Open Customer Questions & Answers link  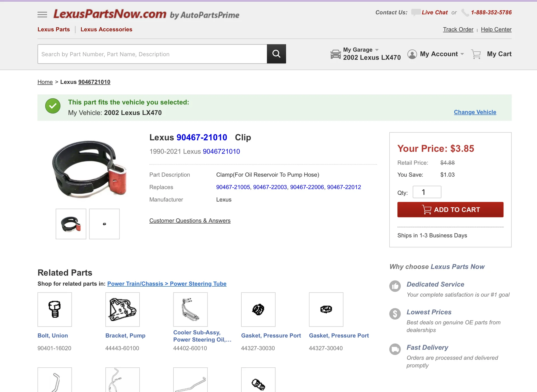coord(190,221)
